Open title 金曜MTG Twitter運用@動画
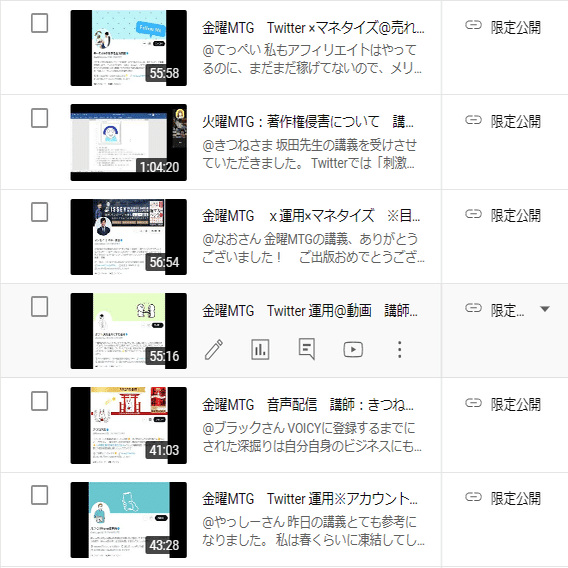Viewport: 568px width, 568px height. coord(310,310)
